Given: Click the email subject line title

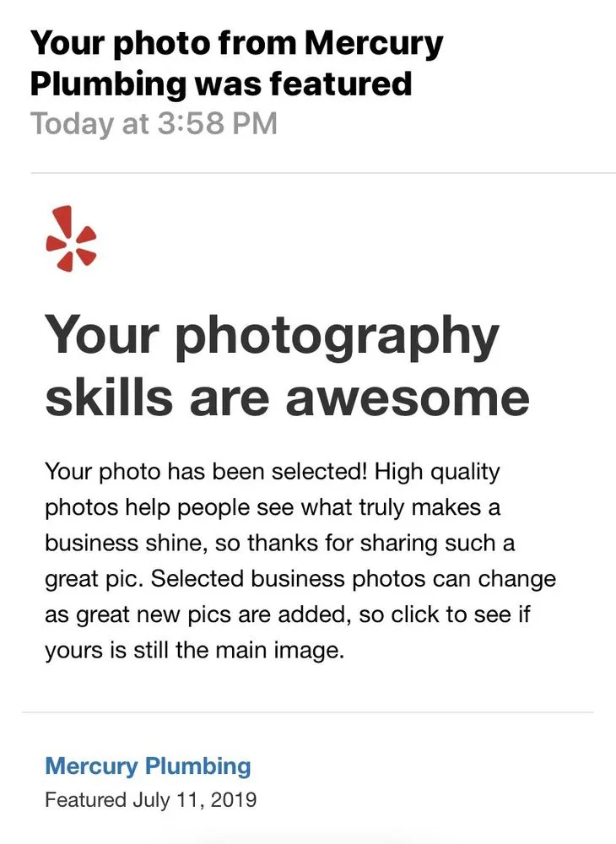Looking at the screenshot, I should tap(236, 63).
